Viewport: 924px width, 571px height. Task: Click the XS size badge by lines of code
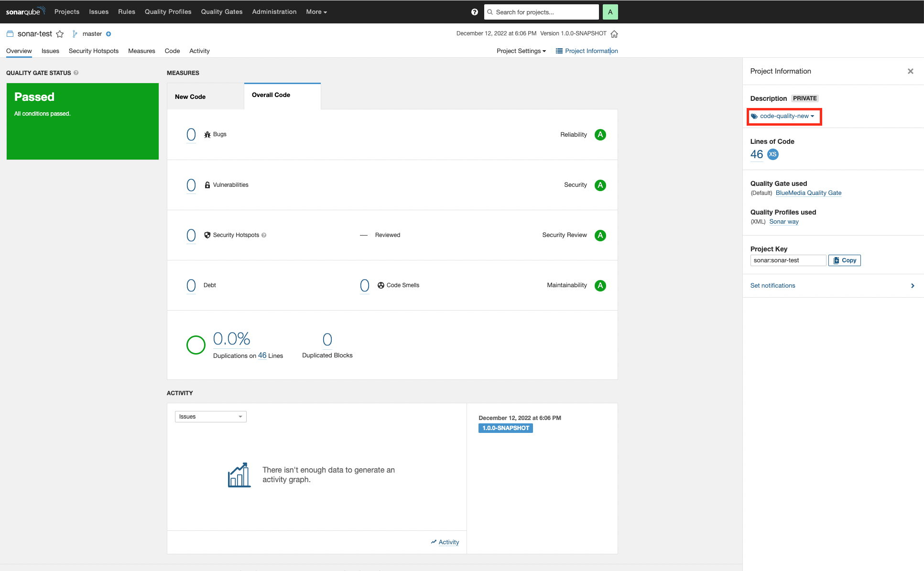coord(772,154)
